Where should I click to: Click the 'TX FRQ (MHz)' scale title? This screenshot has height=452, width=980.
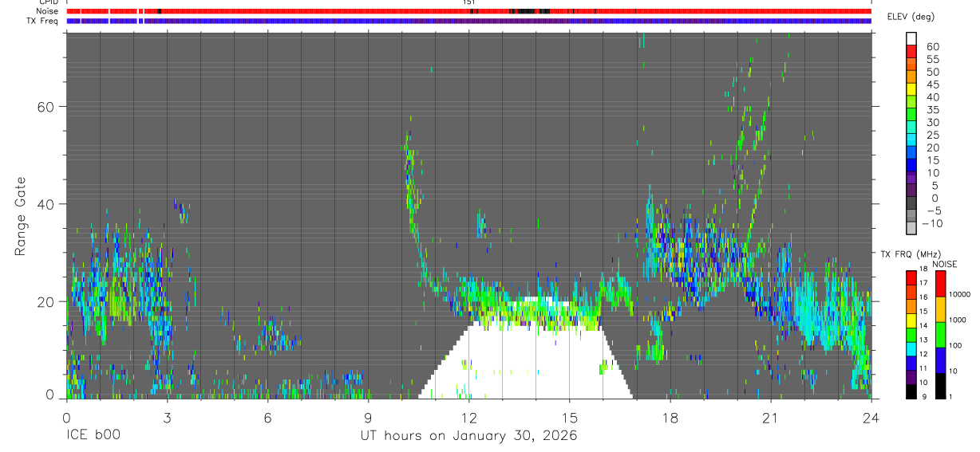(910, 254)
